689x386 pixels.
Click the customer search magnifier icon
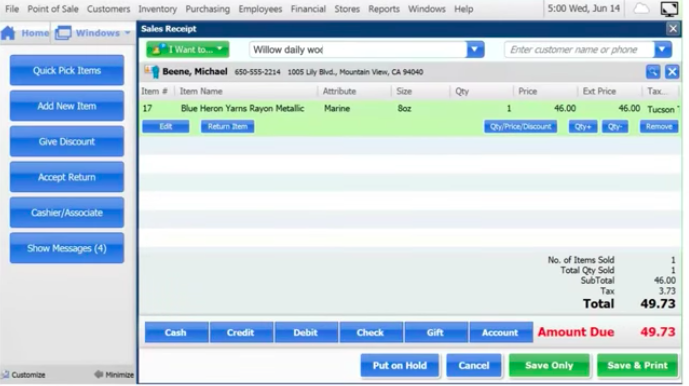653,72
